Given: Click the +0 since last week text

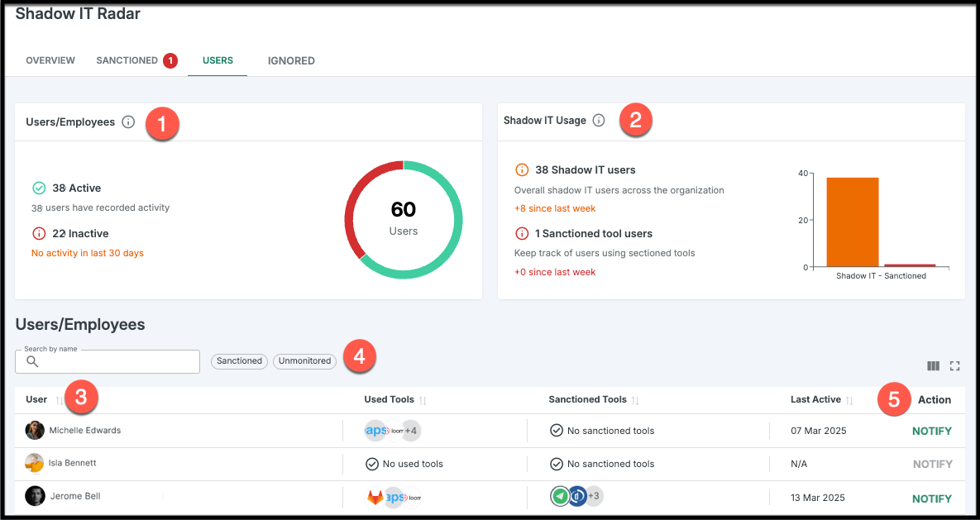Looking at the screenshot, I should pos(555,273).
